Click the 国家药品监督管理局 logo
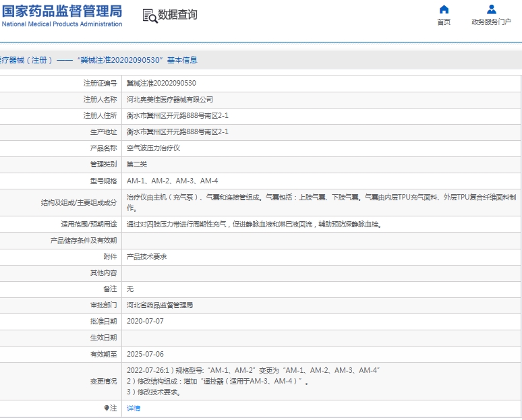This screenshot has height=420, width=522. click(x=62, y=11)
